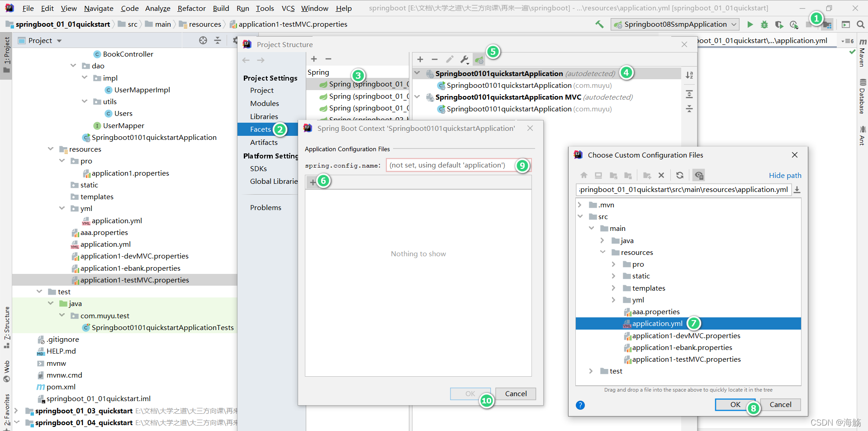Viewport: 868px width, 431px height.
Task: Click the Build hammer icon in main toolbar
Action: [x=599, y=24]
